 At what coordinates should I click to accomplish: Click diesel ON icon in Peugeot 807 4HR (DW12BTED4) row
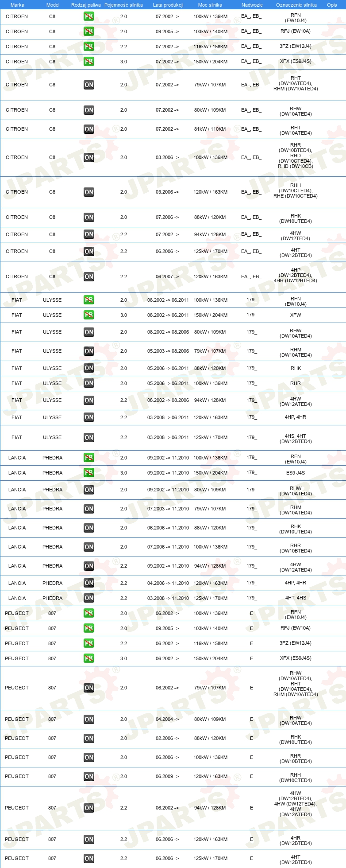(x=89, y=839)
